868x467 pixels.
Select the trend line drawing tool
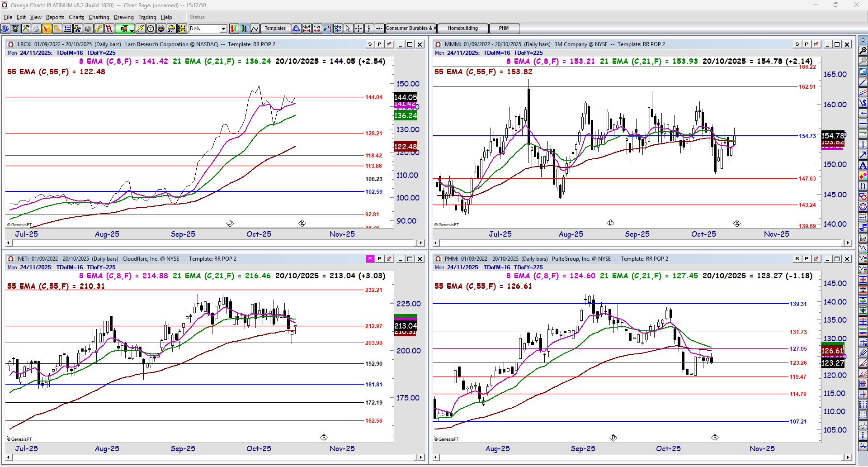(863, 82)
